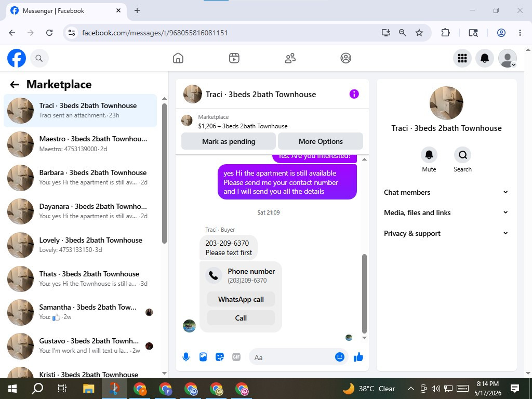Send a thumbs up like
The image size is (532, 399).
[x=358, y=357]
